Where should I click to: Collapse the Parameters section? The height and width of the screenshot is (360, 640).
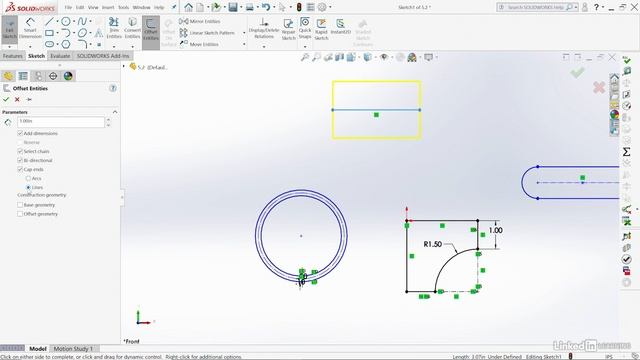[x=115, y=112]
